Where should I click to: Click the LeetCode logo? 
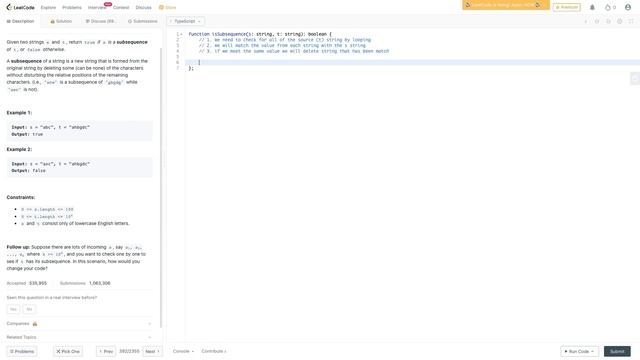click(20, 7)
